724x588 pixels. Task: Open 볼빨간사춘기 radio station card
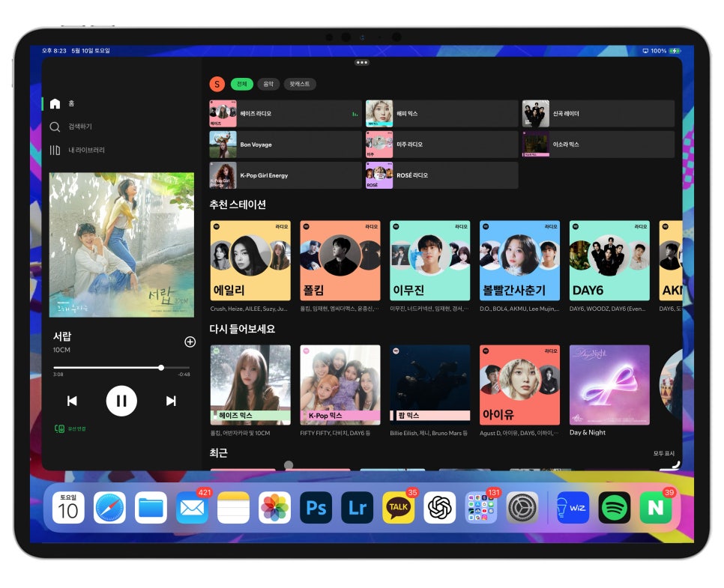coord(520,261)
